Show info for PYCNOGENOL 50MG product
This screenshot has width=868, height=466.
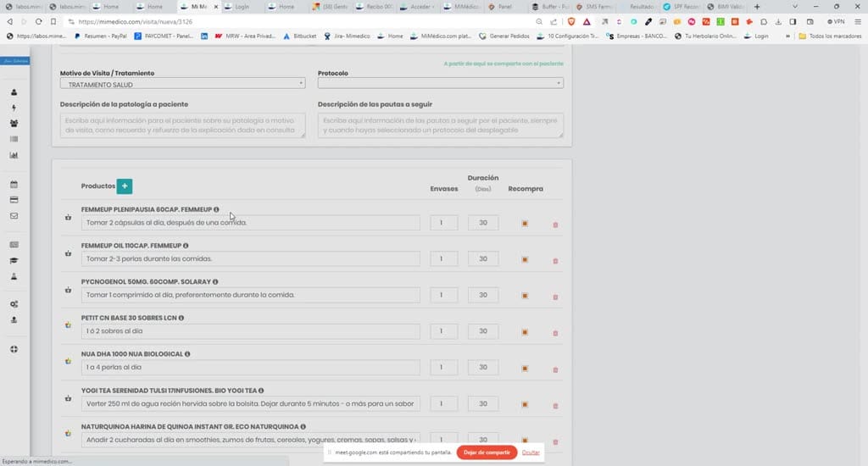(215, 281)
